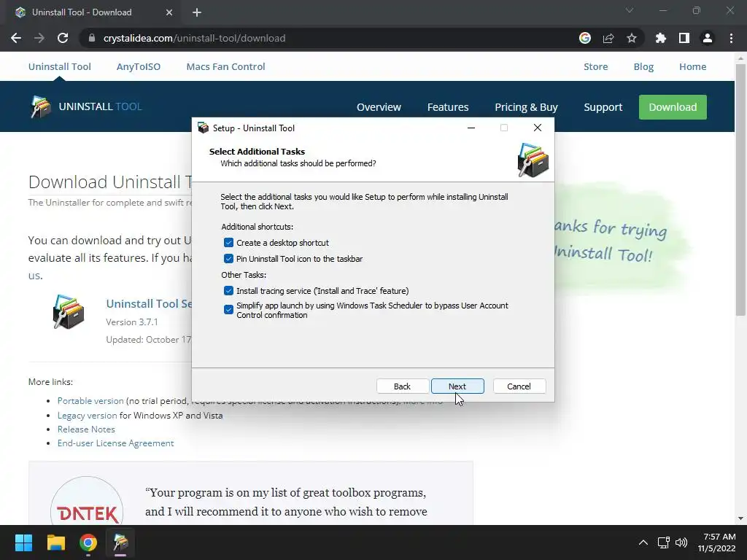Toggle Chrome side panel icon
Image resolution: width=747 pixels, height=560 pixels.
(684, 38)
